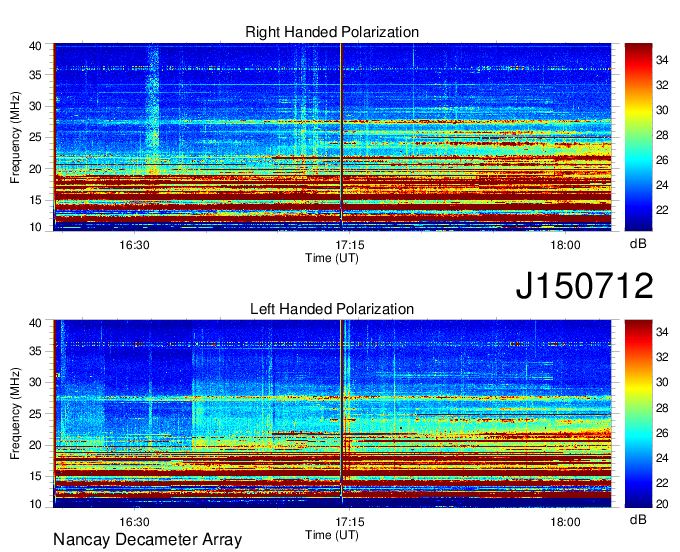
Task: Click the 'Time (UT)' label under the top plot
Action: (332, 258)
